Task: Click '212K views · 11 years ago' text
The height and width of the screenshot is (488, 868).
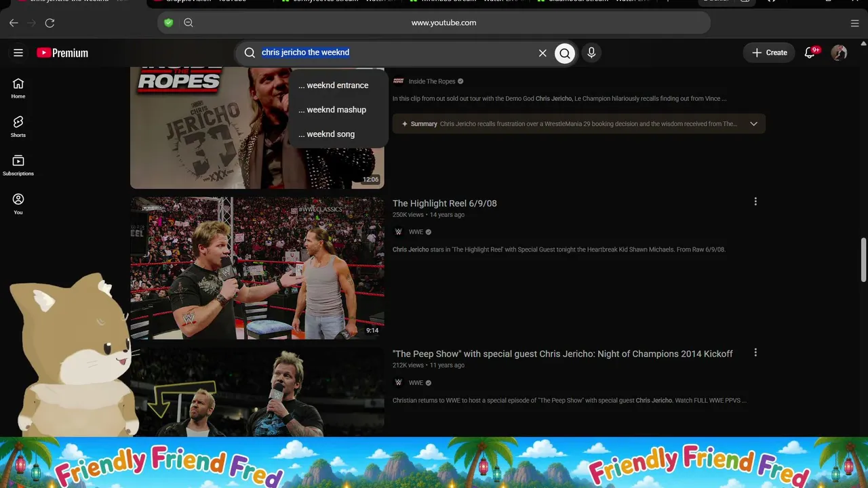Action: click(x=429, y=365)
